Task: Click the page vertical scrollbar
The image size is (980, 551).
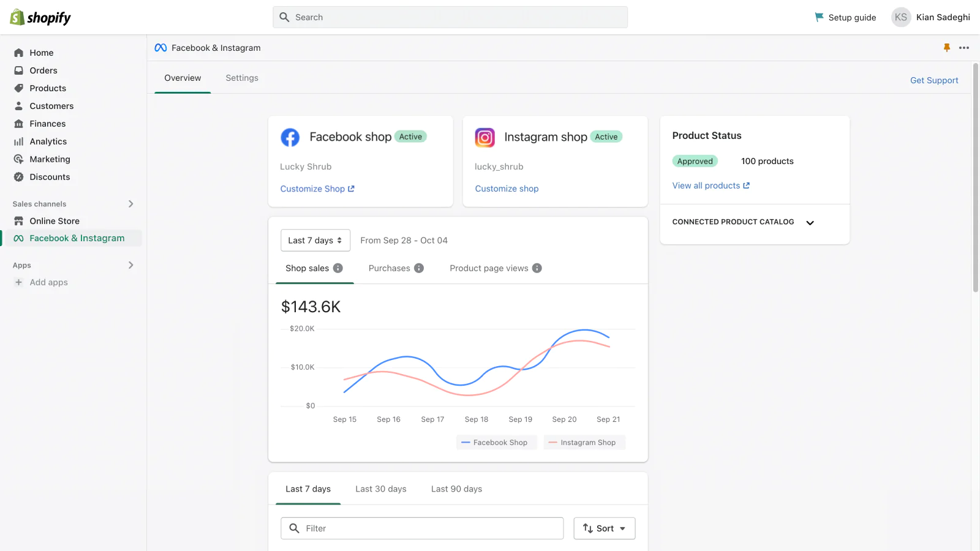Action: click(976, 178)
